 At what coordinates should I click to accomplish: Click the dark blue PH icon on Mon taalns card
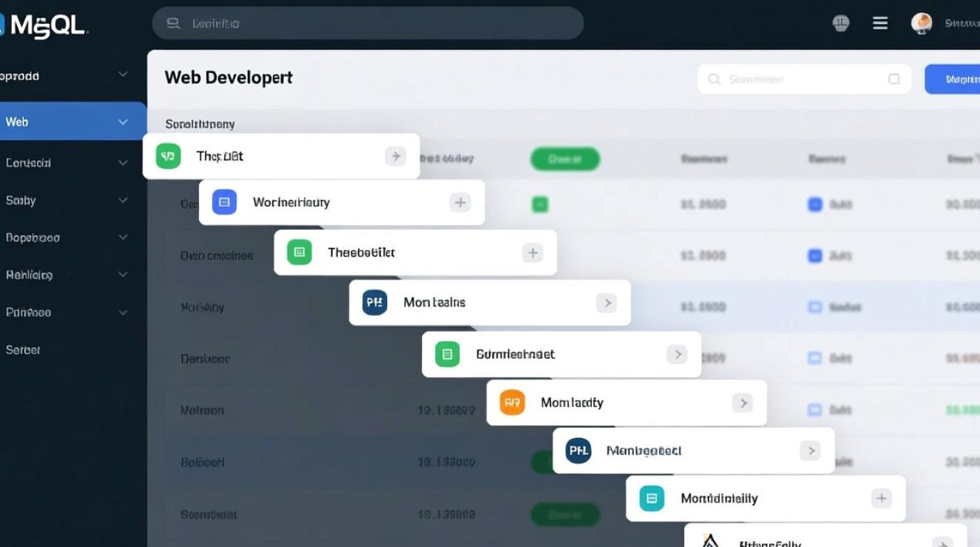(x=374, y=302)
